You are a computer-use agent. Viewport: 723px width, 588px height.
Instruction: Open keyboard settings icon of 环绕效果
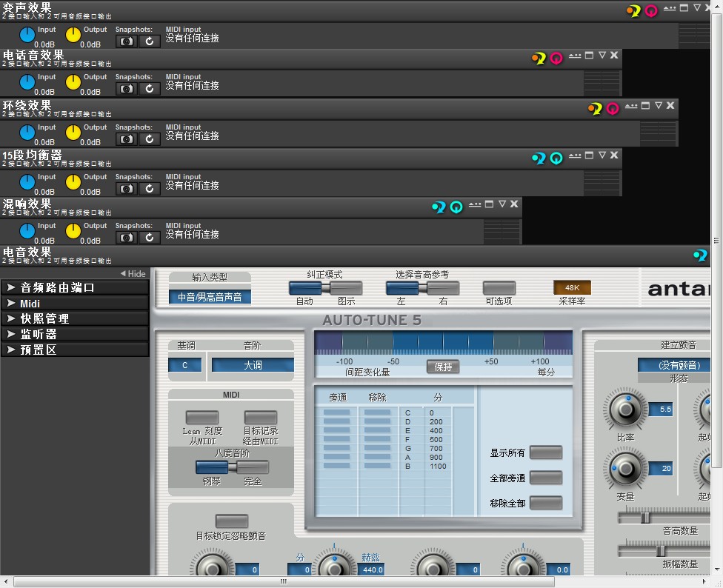pyautogui.click(x=631, y=106)
